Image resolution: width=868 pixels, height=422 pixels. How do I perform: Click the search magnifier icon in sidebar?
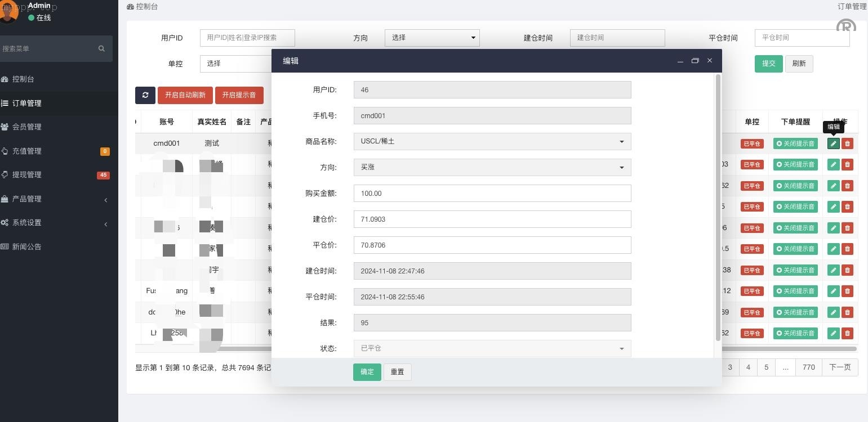pos(101,49)
